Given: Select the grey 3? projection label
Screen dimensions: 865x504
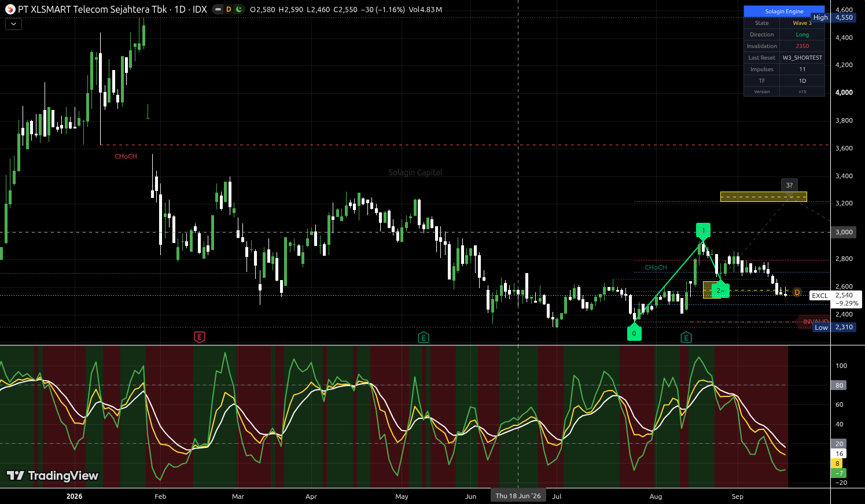Looking at the screenshot, I should tap(789, 185).
